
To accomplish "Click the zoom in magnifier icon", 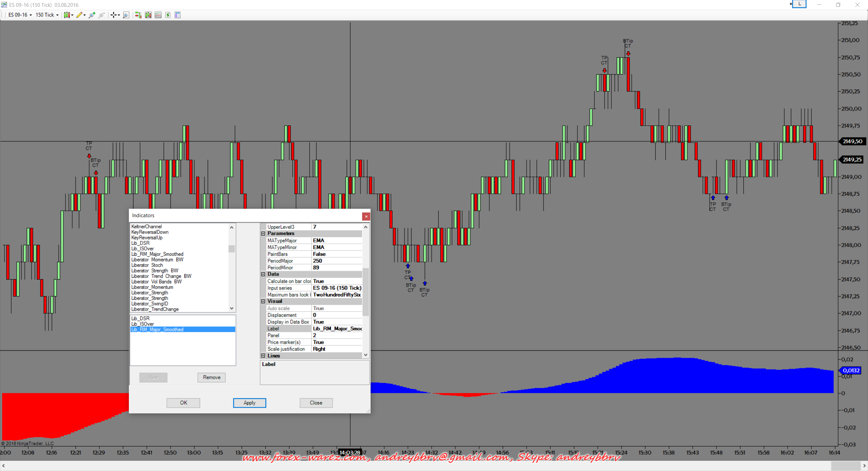I will (92, 15).
